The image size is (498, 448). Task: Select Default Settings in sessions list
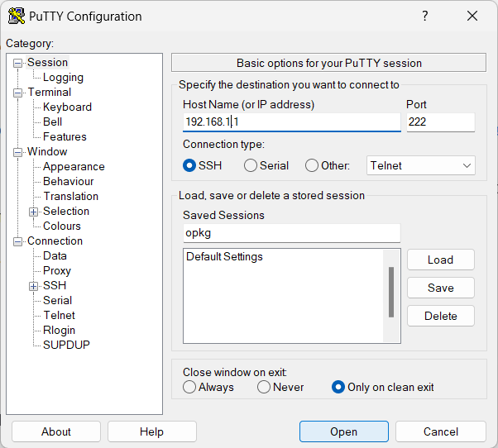224,257
